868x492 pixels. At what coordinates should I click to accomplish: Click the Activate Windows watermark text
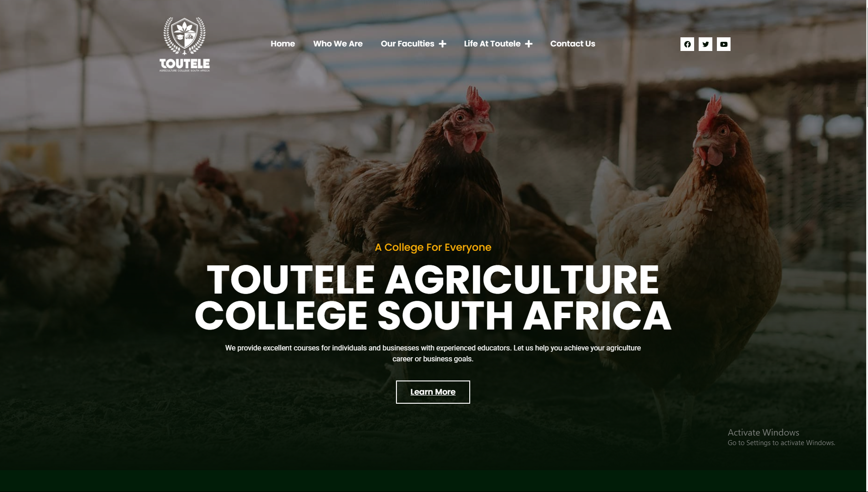tap(781, 437)
